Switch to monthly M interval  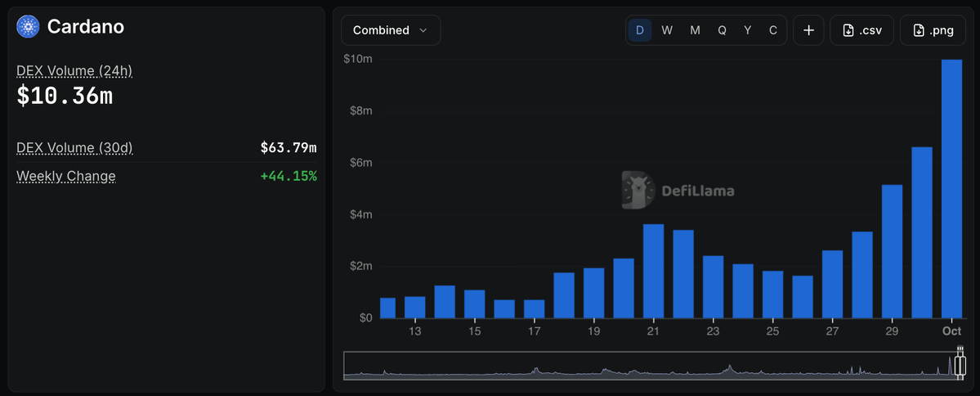pyautogui.click(x=695, y=30)
